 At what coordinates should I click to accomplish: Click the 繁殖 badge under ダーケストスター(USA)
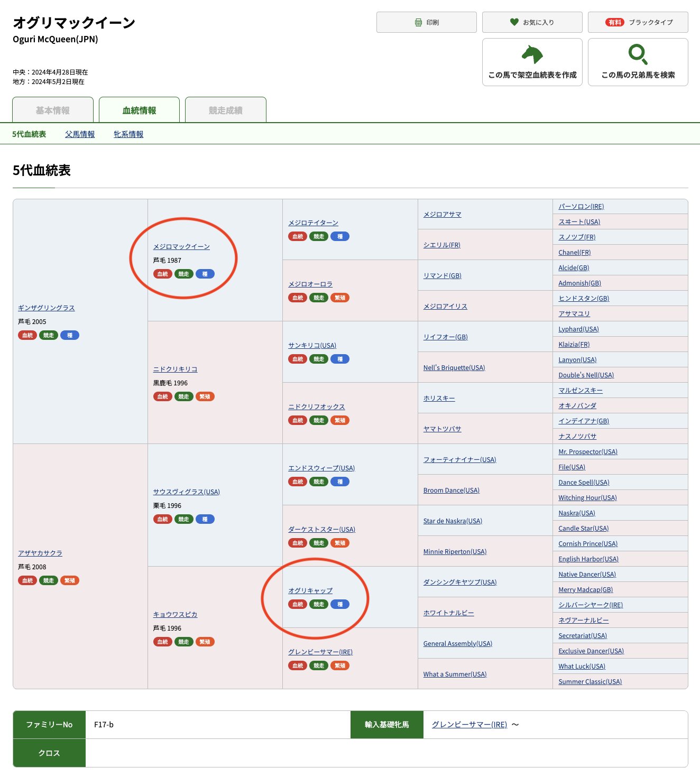click(x=340, y=543)
